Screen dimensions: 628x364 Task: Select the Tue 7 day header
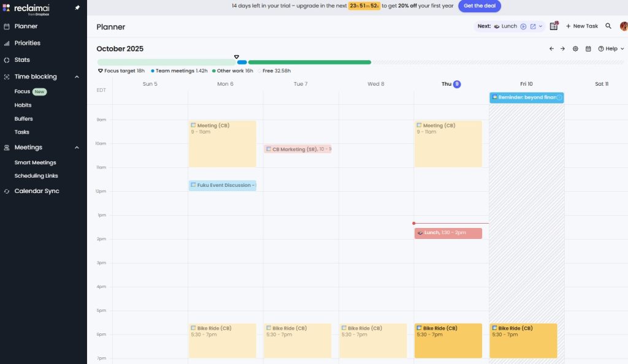tap(301, 84)
